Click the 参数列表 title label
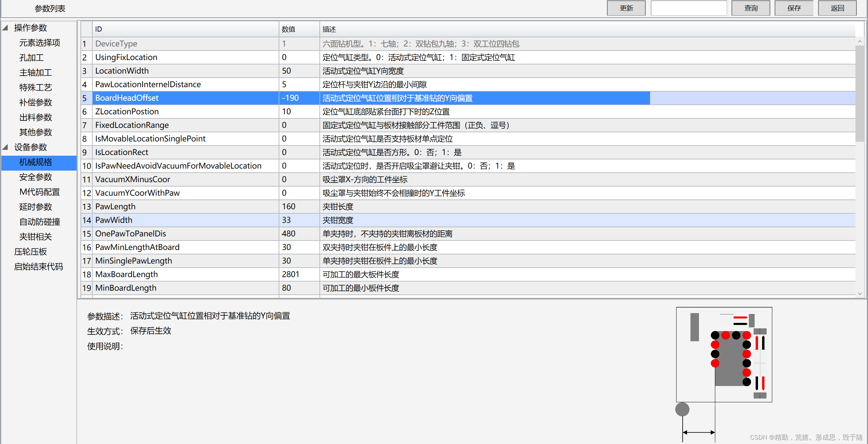The width and height of the screenshot is (868, 444). point(50,8)
